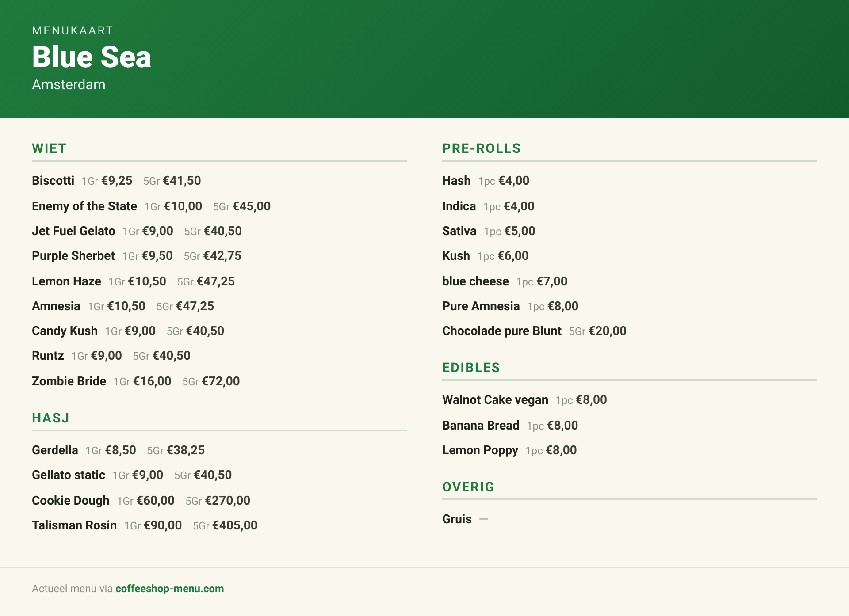Click the Lemon Poppy item
Viewport: 849px width, 616px height.
click(x=480, y=450)
